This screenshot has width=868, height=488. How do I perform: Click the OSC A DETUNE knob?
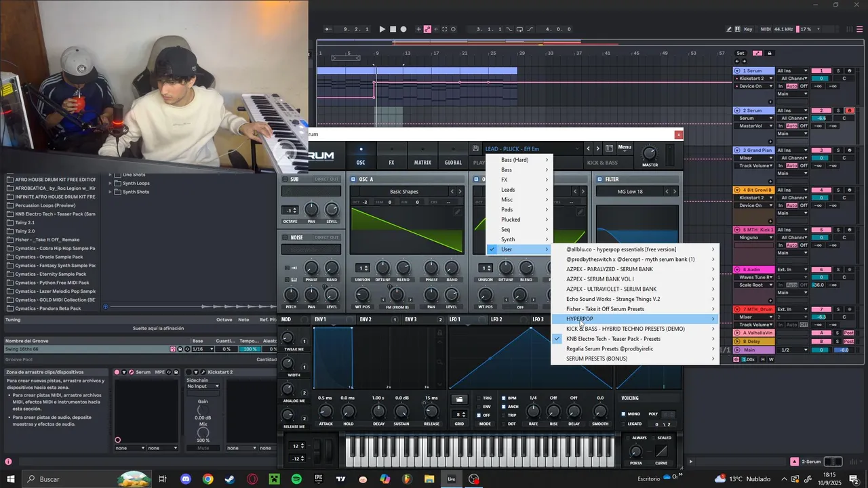tap(382, 268)
